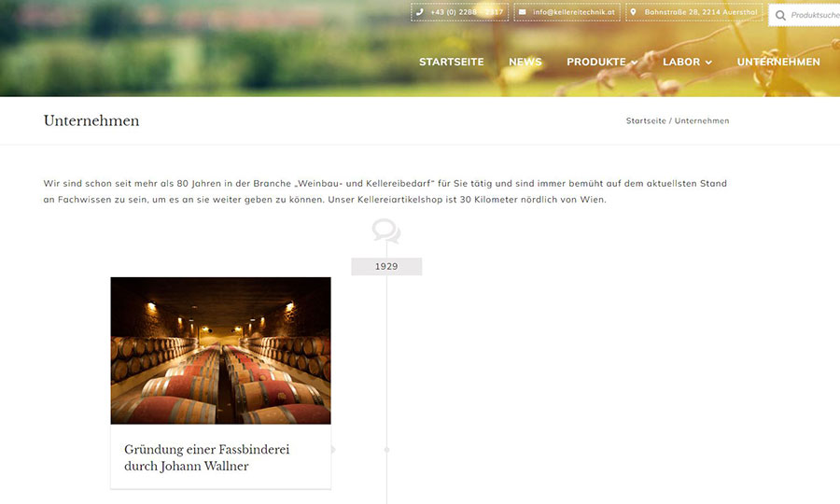840x504 pixels.
Task: Click the phone number +43 link
Action: [467, 12]
